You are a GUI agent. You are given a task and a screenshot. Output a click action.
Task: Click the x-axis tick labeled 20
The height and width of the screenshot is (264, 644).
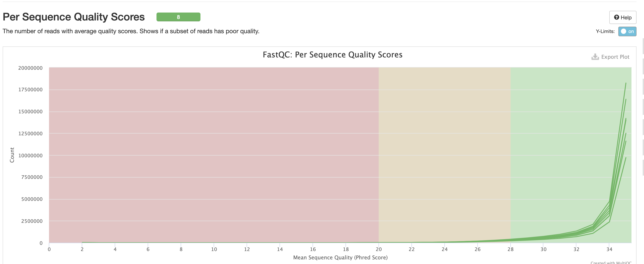[378, 249]
